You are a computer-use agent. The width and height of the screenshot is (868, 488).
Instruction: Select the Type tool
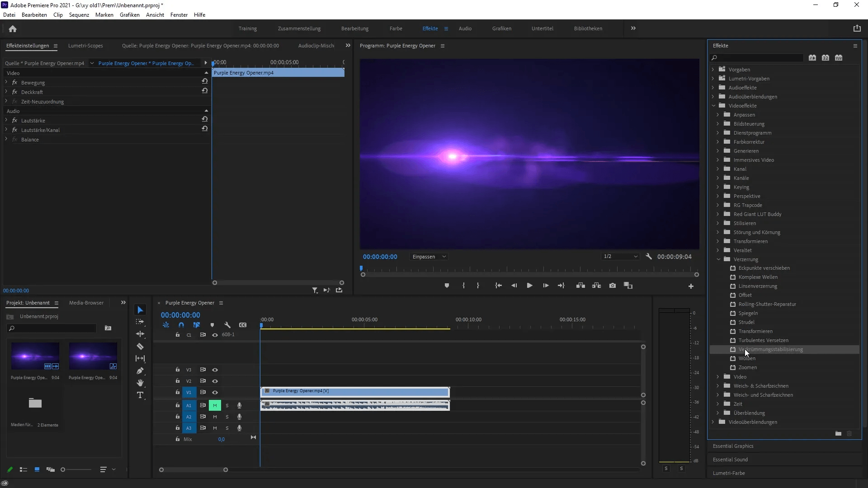pos(140,395)
